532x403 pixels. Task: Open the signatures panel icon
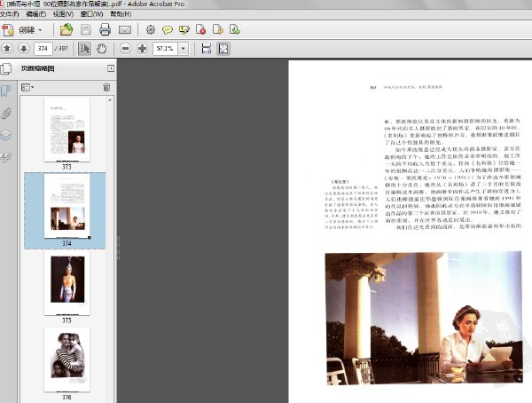click(6, 157)
